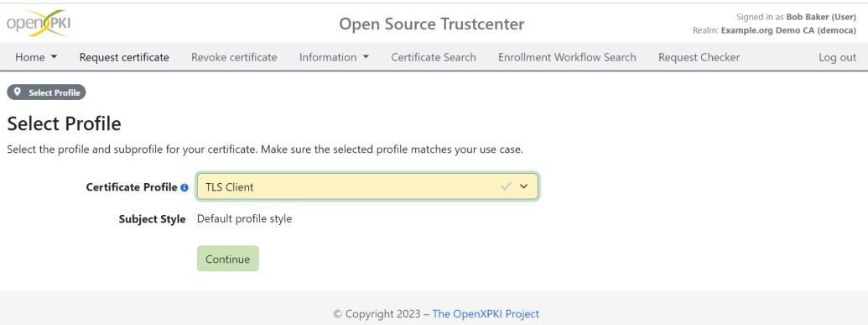Expand the Information dropdown menu
Viewport: 868px width, 325px height.
pos(334,57)
